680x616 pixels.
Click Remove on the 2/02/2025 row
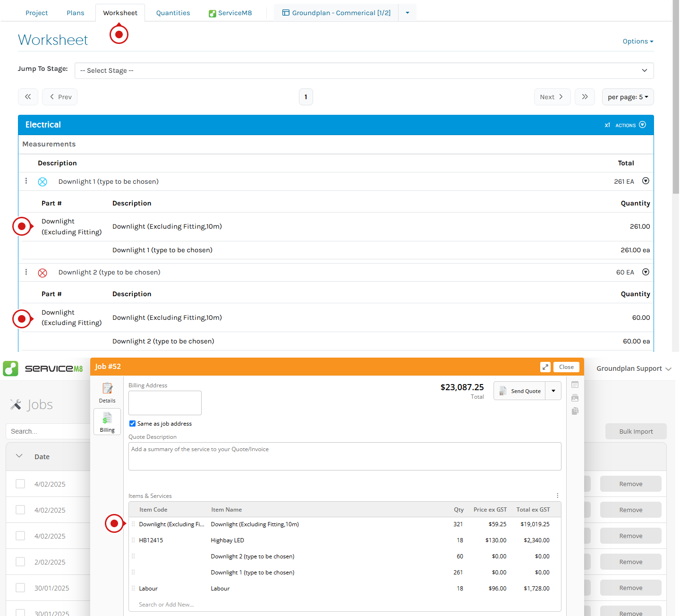click(x=631, y=562)
